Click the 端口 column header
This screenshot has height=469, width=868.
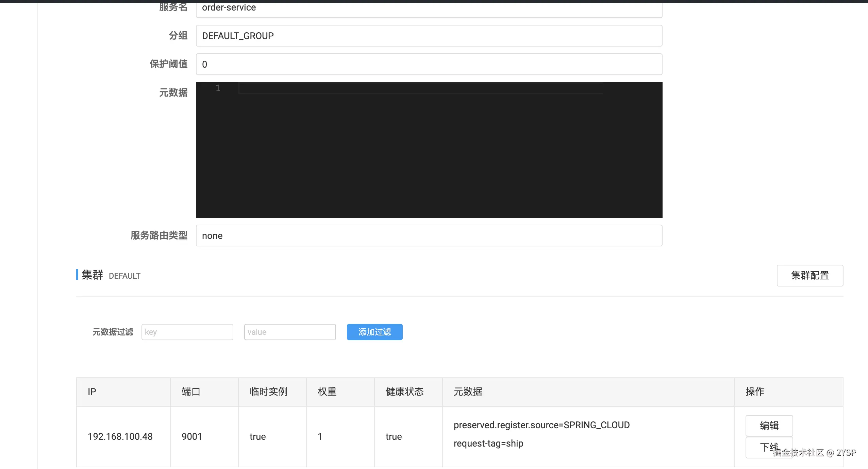191,392
